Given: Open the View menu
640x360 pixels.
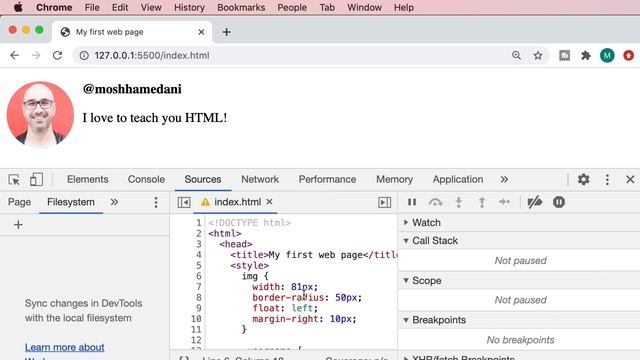Looking at the screenshot, I should pyautogui.click(x=151, y=7).
